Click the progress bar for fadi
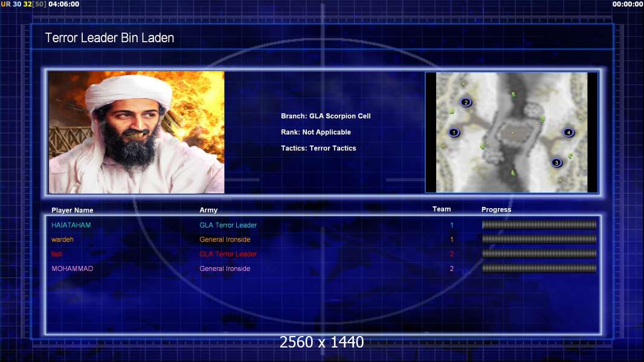The height and width of the screenshot is (362, 644). point(539,254)
